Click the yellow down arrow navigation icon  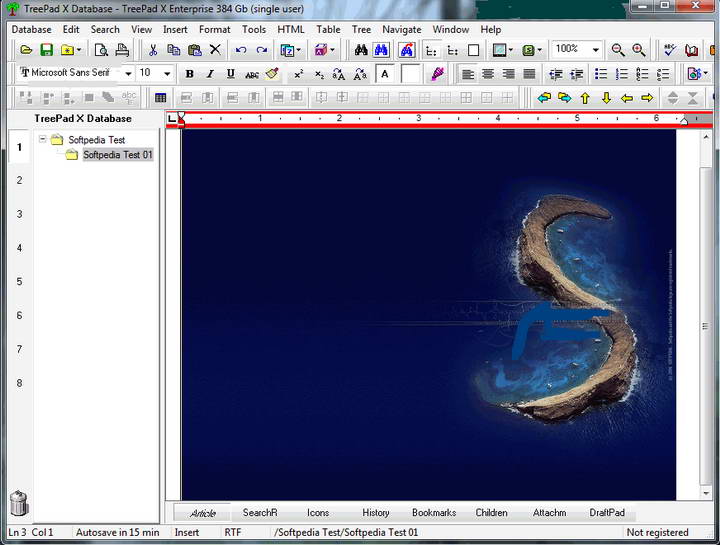[606, 98]
